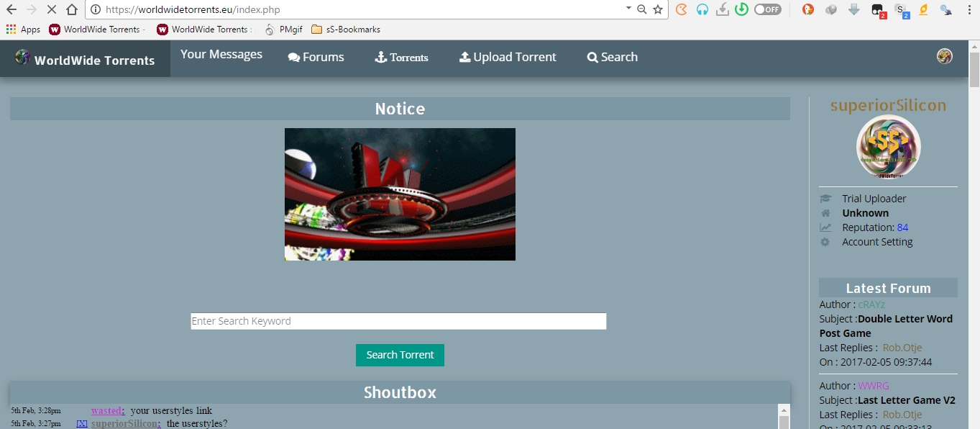Open Account Setting link
Viewport: 980px width, 429px height.
877,242
